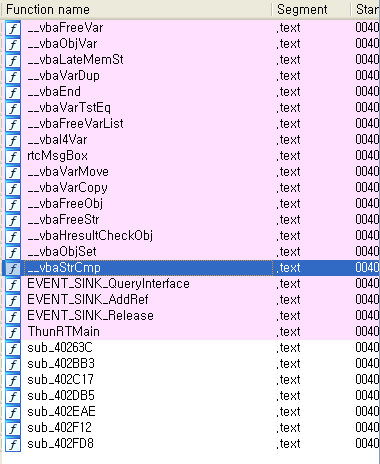Click the .text segment cell of sub_402FD8

coord(288,444)
